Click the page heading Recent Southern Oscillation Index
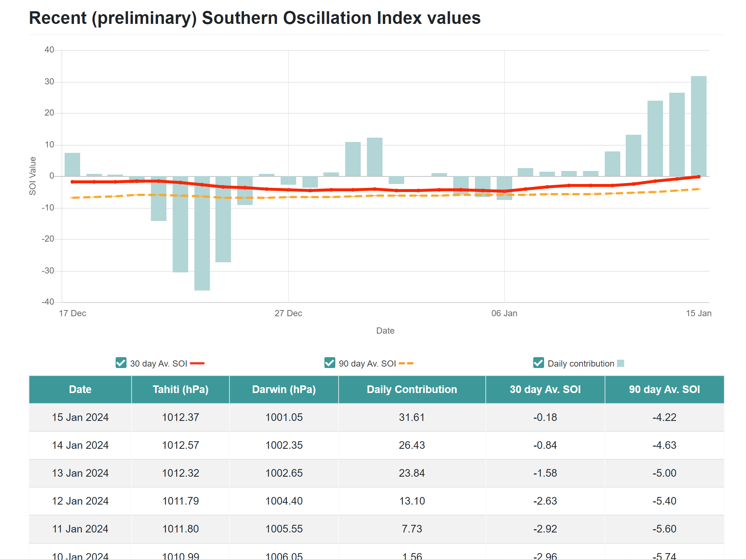Screen dimensions: 746x560 (254, 18)
